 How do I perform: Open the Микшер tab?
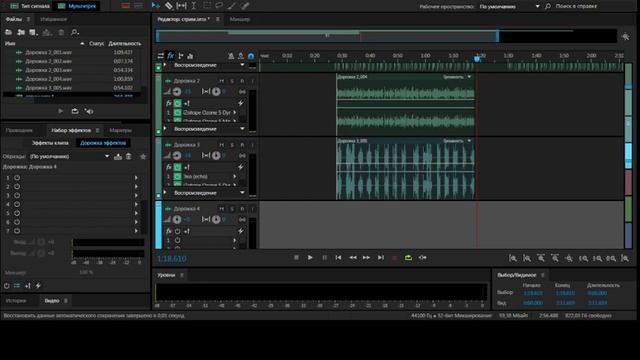pos(240,19)
